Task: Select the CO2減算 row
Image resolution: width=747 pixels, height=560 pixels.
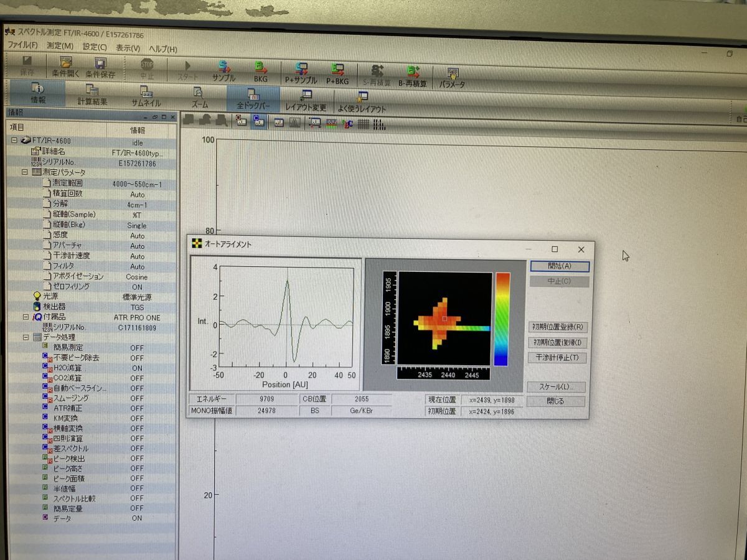Action: [92, 378]
